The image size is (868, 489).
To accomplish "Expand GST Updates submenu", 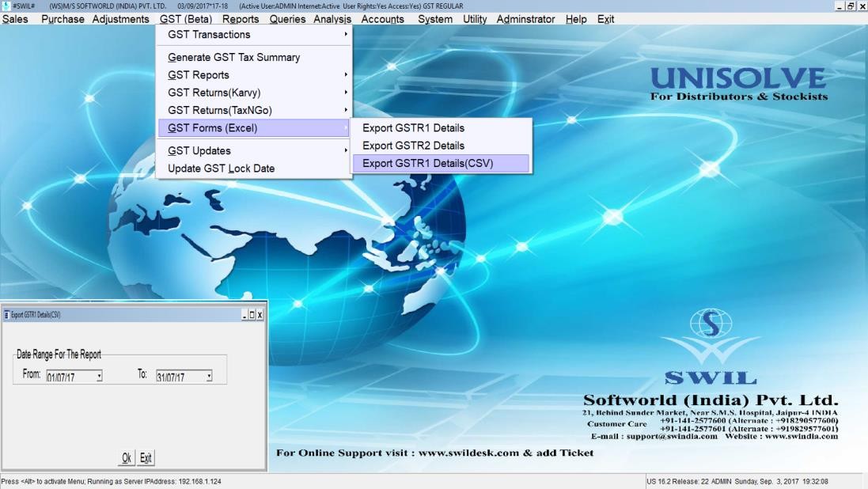I will coord(254,150).
